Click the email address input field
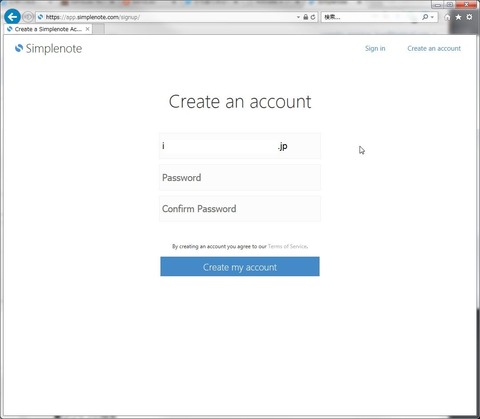The width and height of the screenshot is (480, 419). [x=240, y=146]
